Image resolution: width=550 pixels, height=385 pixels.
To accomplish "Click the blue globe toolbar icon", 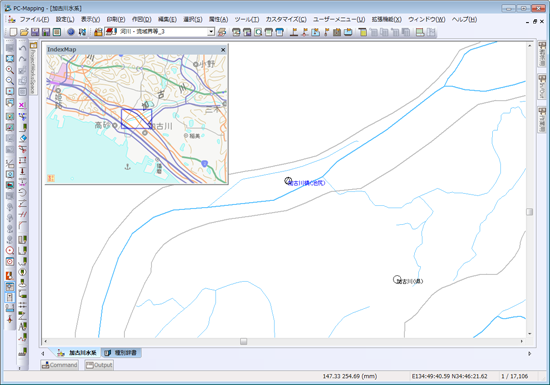I will pos(71,32).
